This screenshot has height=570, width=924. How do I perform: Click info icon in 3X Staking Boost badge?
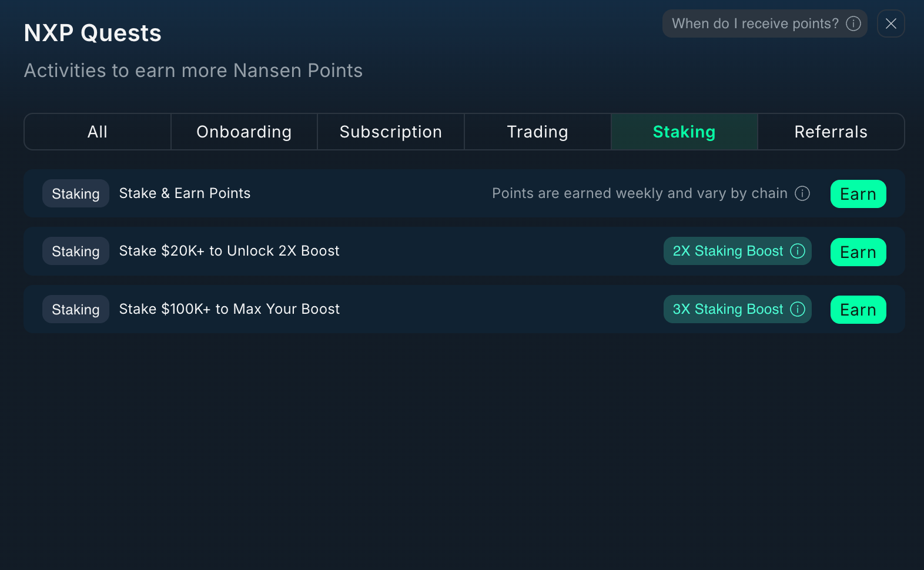(798, 309)
